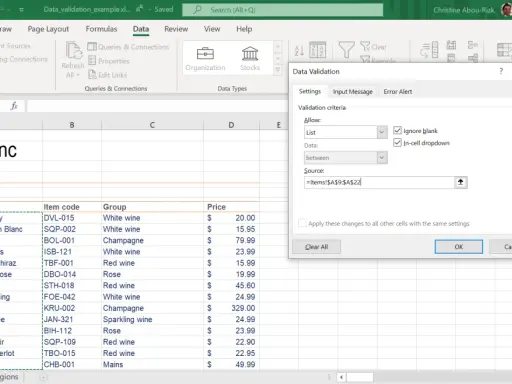Open the View ribbon tab
This screenshot has width=512, height=384.
click(x=212, y=29)
